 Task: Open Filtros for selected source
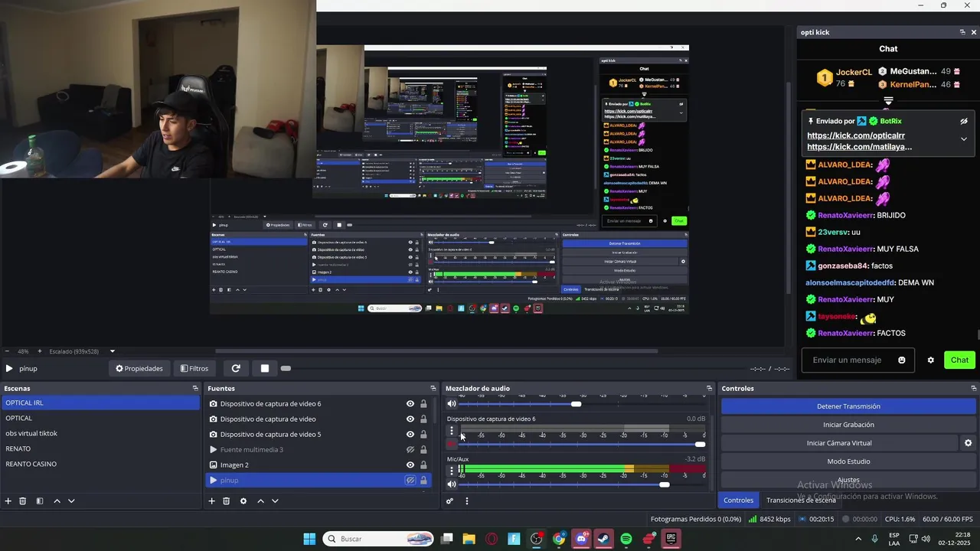point(194,368)
